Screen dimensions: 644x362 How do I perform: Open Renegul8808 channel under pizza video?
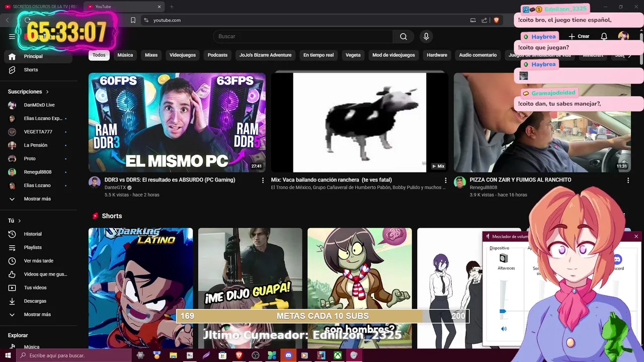[484, 188]
